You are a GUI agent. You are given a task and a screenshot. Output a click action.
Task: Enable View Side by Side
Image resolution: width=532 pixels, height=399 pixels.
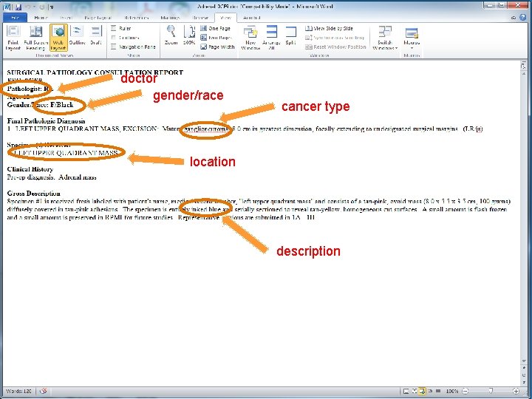click(x=329, y=29)
